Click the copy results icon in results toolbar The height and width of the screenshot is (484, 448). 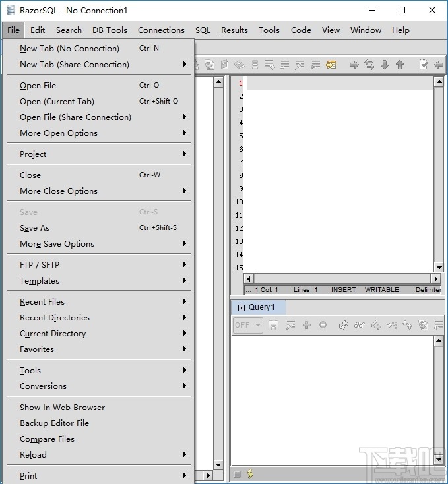coord(423,325)
